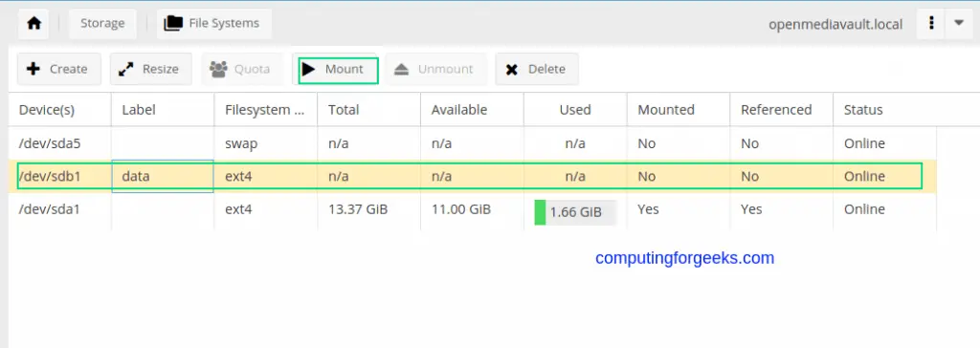Open the Storage breadcrumb item
The image size is (980, 348).
(x=102, y=24)
